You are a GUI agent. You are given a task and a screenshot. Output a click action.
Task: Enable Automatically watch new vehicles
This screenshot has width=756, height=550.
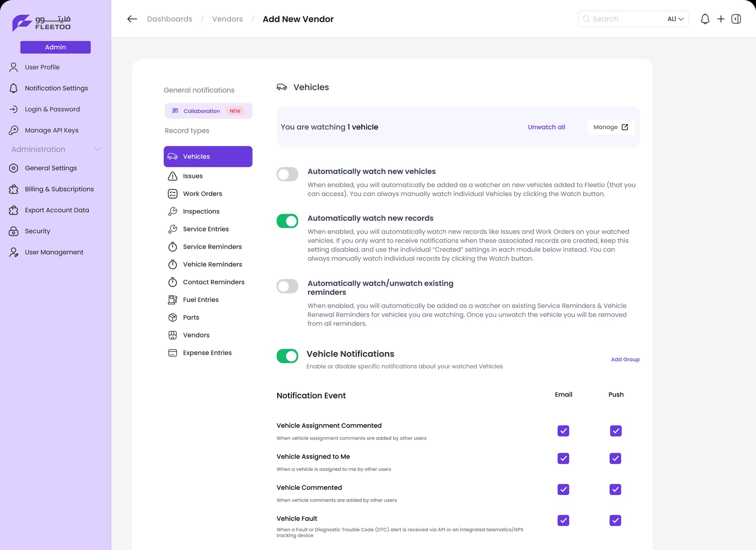287,174
